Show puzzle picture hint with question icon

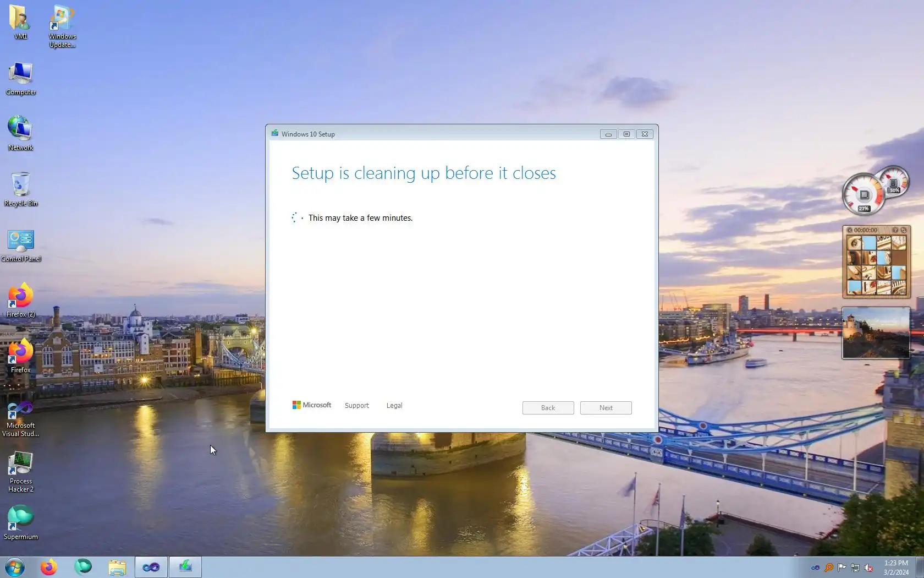point(895,230)
